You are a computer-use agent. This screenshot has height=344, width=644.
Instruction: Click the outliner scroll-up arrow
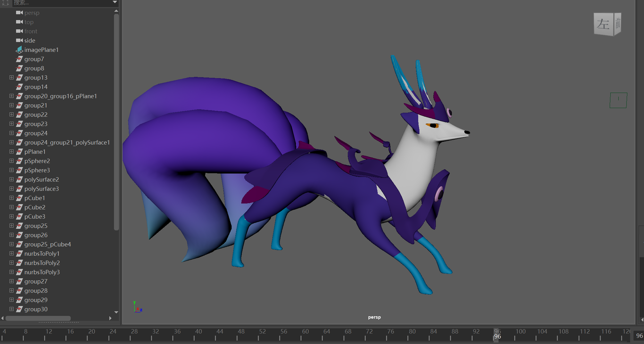(x=116, y=10)
